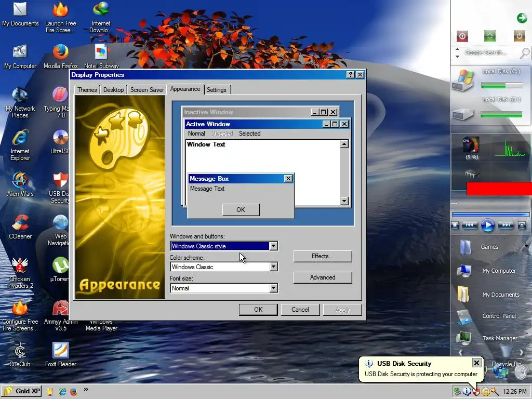Viewport: 532px width, 399px height.
Task: Expand the Color scheme dropdown
Action: [x=273, y=267]
